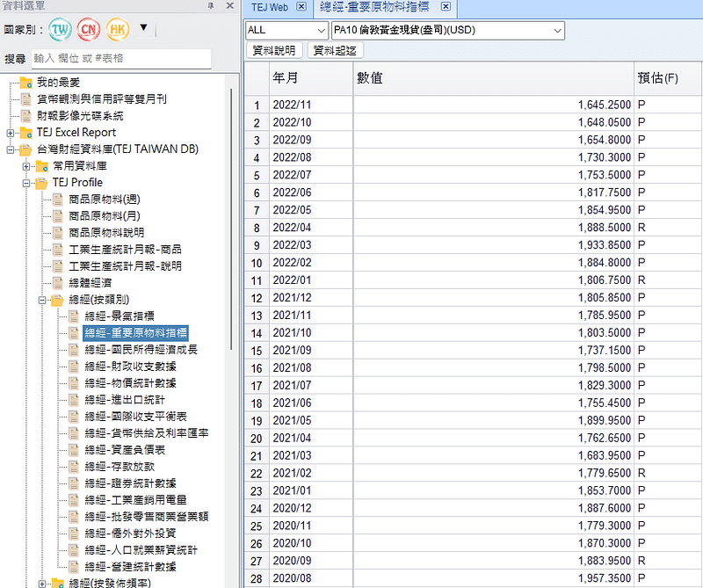Viewport: 703px width, 588px height.
Task: Select the HK country icon
Action: (118, 29)
